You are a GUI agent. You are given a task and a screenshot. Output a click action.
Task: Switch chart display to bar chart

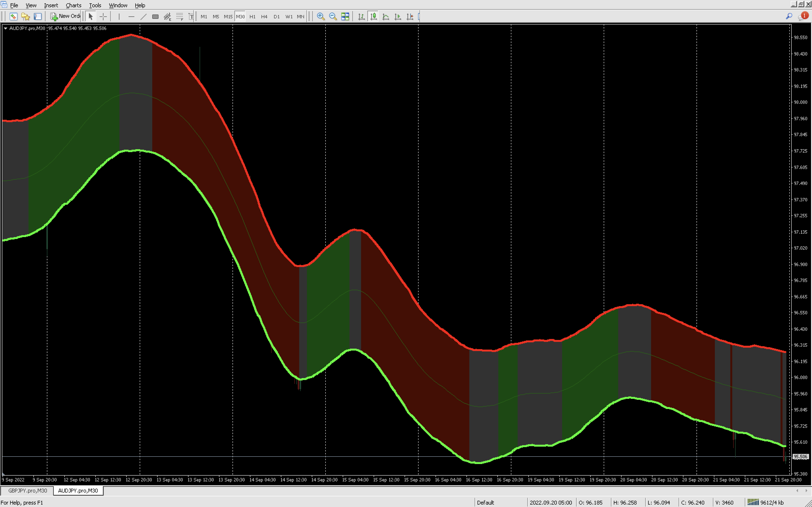click(x=361, y=16)
